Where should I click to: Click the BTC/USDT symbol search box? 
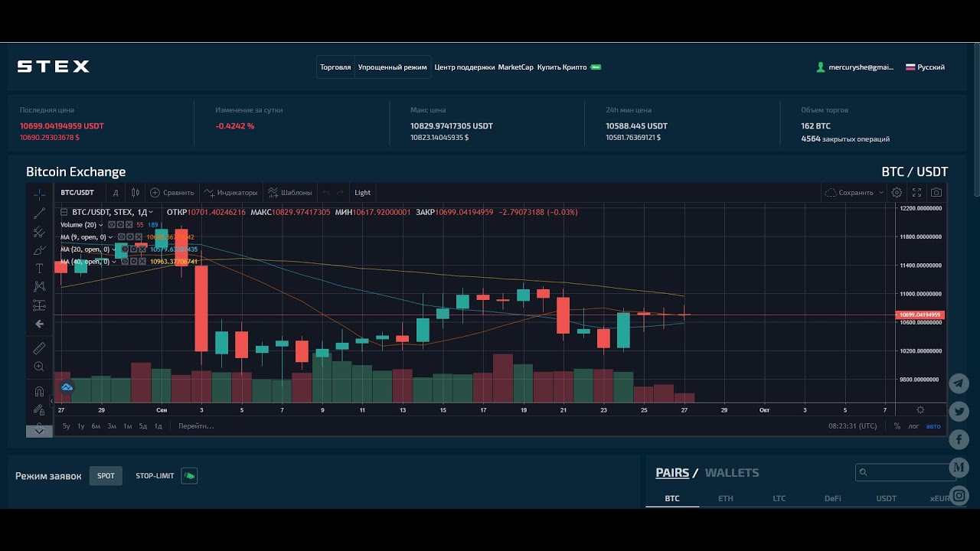click(x=77, y=193)
